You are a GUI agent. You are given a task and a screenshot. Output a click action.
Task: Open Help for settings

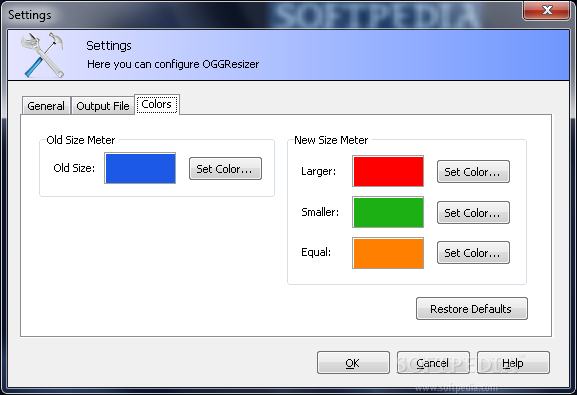pos(513,363)
